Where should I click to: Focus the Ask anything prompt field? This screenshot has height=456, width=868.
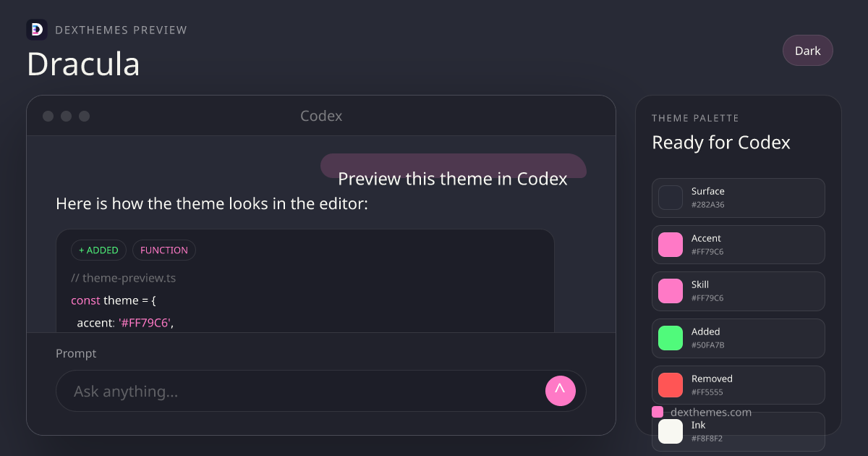[x=321, y=391]
